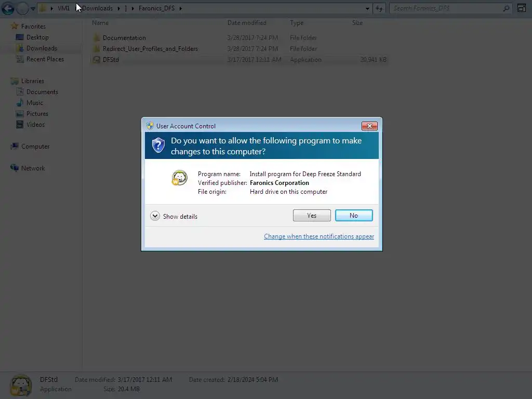Select Faronics_DFS in the address breadcrumb
Screen dimensions: 532x399
156,8
